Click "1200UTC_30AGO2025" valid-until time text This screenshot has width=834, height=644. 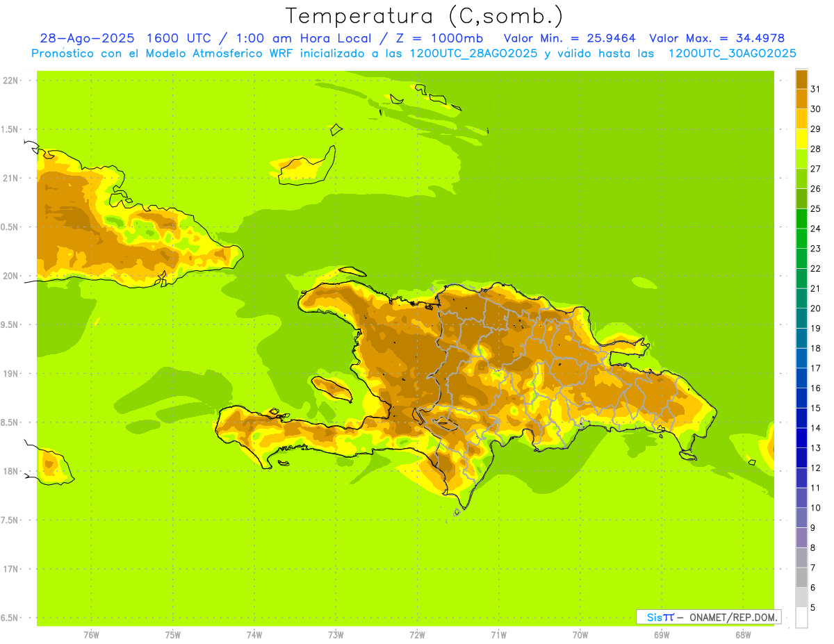[x=732, y=53]
